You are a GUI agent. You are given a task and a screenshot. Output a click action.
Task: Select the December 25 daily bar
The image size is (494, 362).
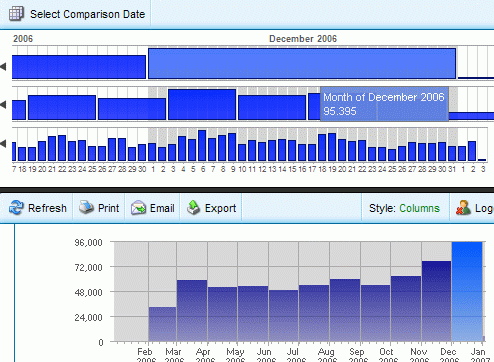392,155
